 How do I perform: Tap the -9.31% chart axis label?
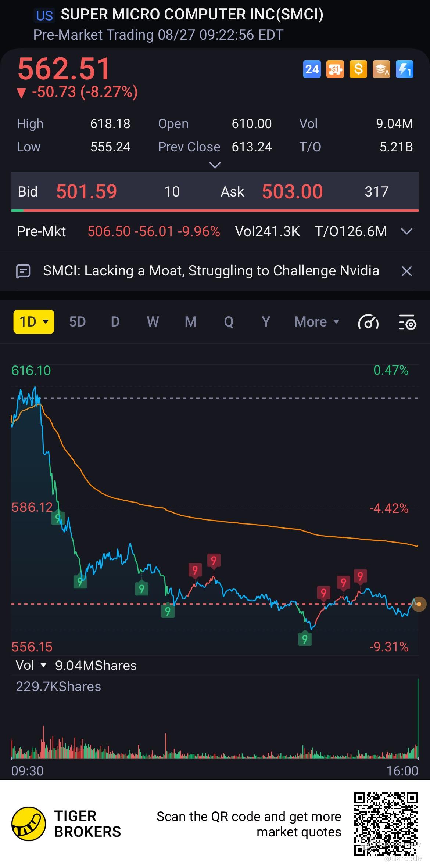click(389, 647)
